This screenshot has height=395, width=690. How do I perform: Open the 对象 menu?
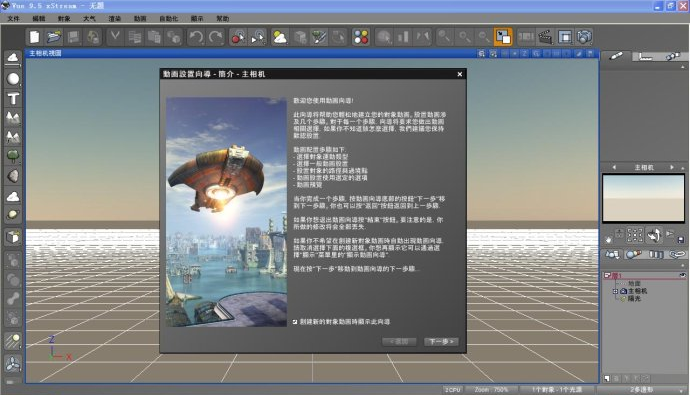click(x=64, y=18)
